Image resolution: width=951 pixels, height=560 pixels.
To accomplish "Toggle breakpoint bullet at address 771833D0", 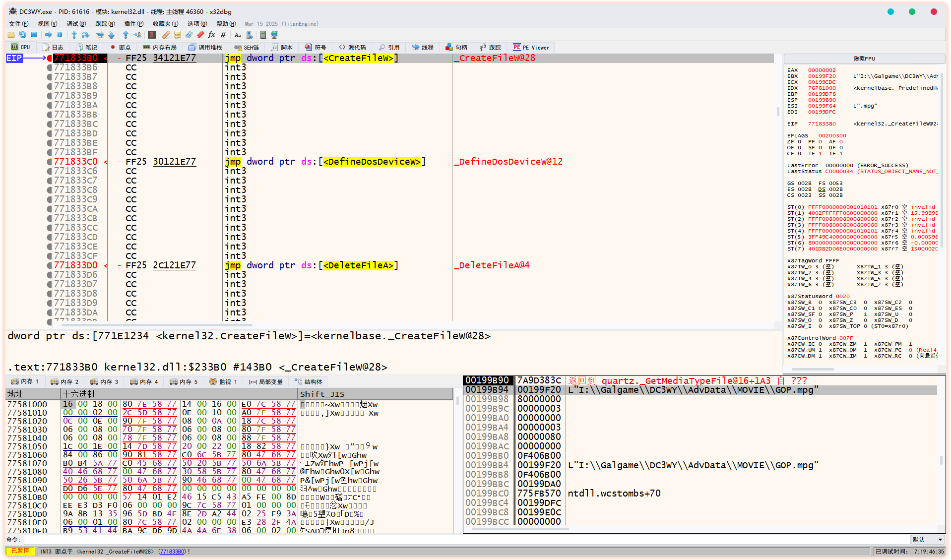I will pyautogui.click(x=50, y=265).
